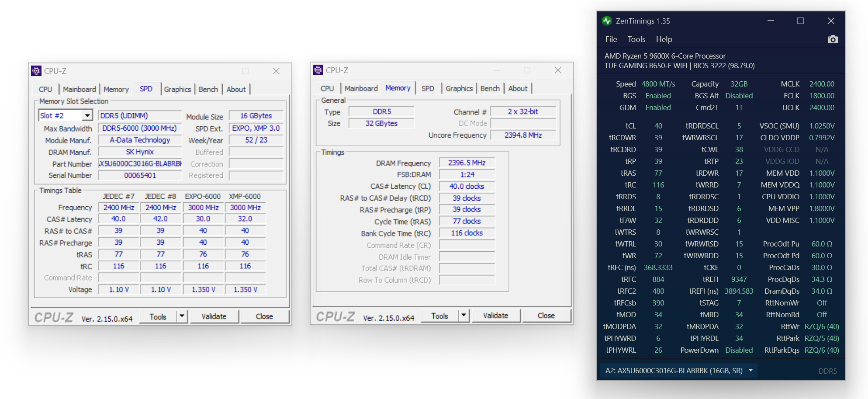Expand the Tools arrow in the SPD window
This screenshot has height=399, width=868.
pyautogui.click(x=182, y=316)
